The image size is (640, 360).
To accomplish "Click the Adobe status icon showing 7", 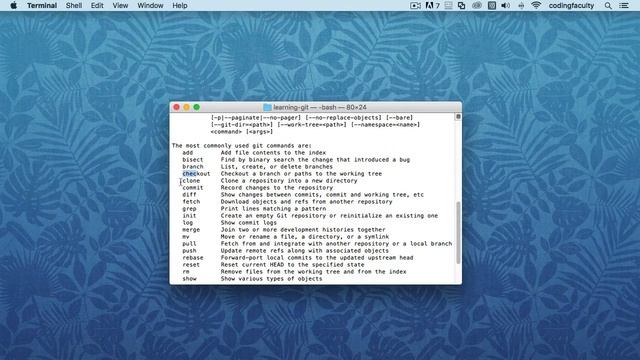I will pyautogui.click(x=433, y=5).
